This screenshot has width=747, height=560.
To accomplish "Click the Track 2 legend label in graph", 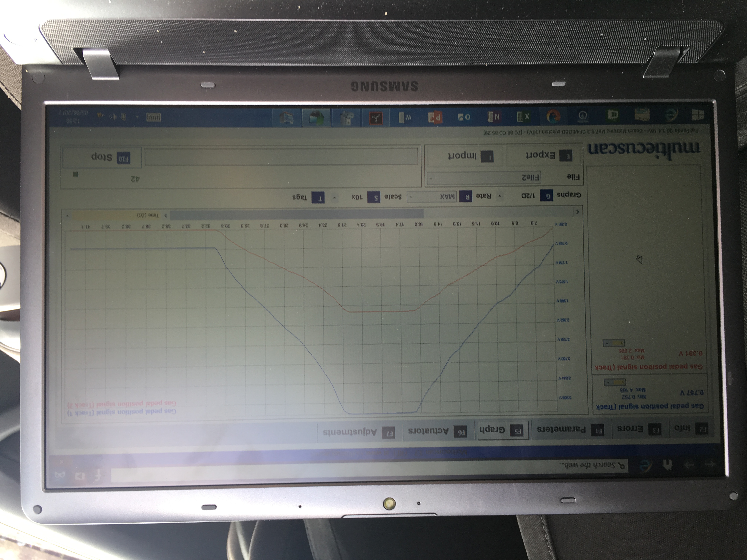I will point(122,404).
